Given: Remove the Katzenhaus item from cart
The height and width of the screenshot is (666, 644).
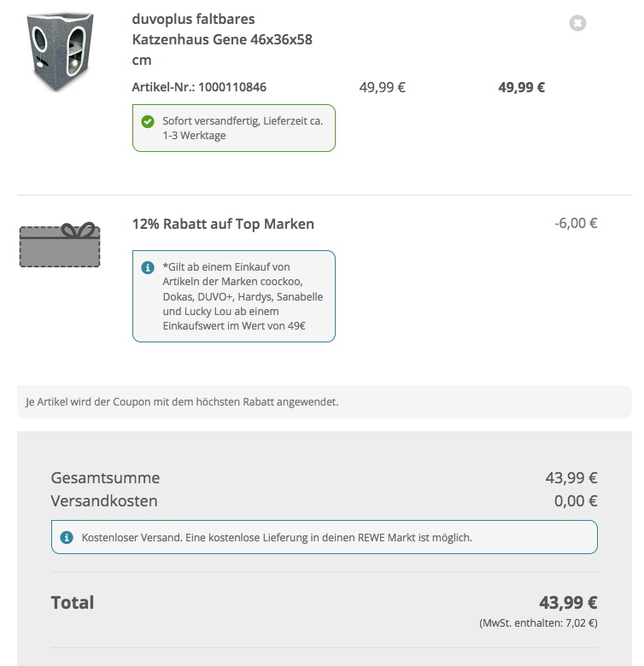Looking at the screenshot, I should pos(577,23).
